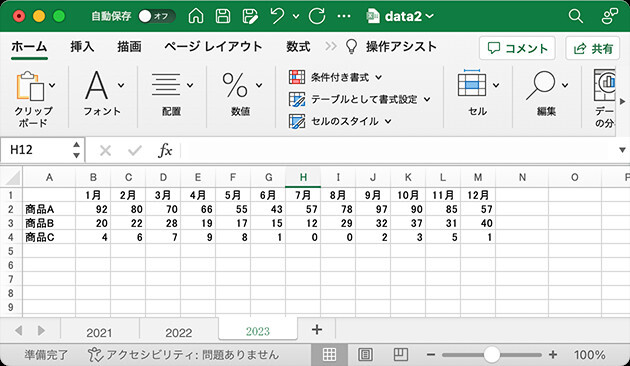Open the share people icon at top right
Viewport: 630px width, 366px height.
(610, 16)
